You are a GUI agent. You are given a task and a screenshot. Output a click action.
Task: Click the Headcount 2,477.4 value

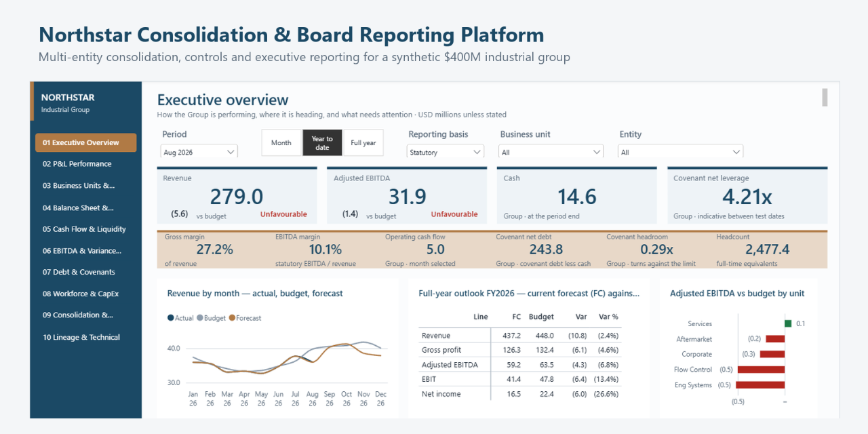[767, 250]
